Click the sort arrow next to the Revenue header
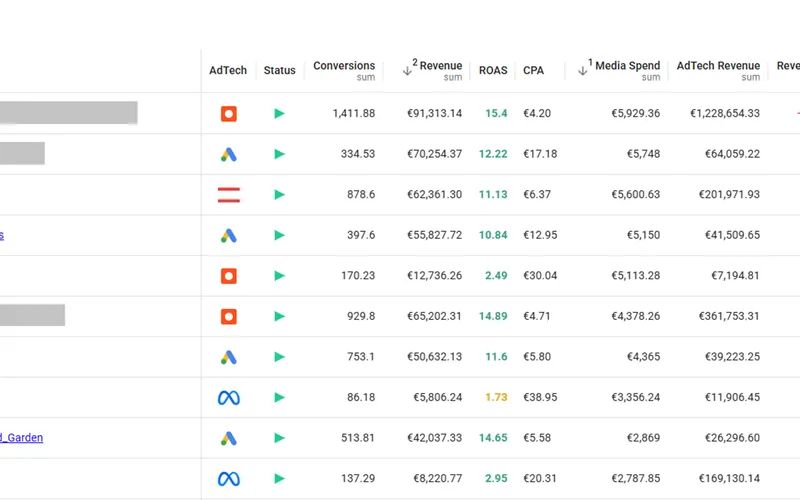Screen dimensions: 800x500 407,71
